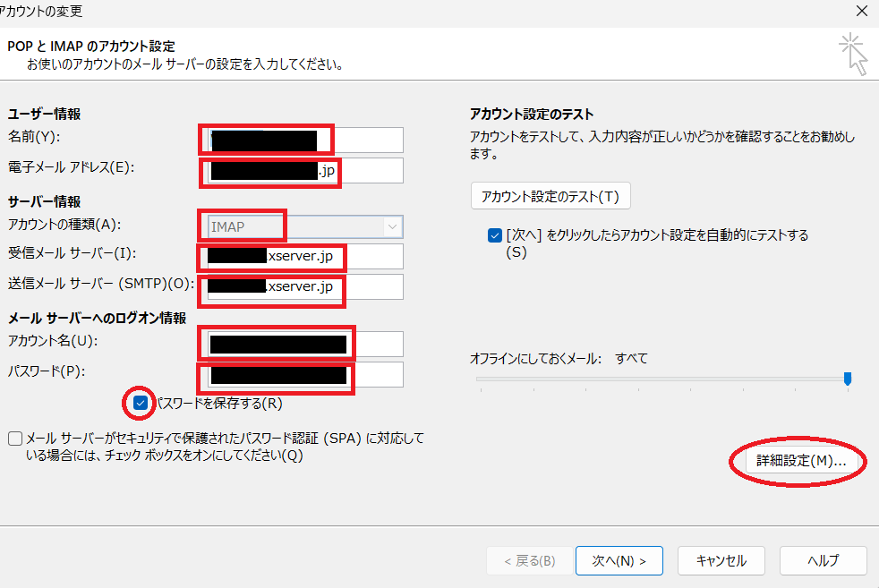
Task: Toggle the パスワードを保存する checkbox
Action: coord(141,403)
